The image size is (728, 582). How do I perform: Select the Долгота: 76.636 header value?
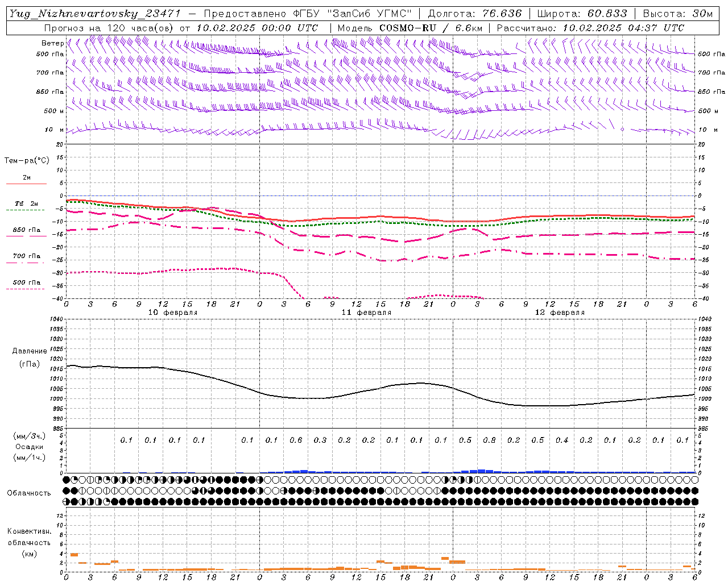pyautogui.click(x=474, y=14)
